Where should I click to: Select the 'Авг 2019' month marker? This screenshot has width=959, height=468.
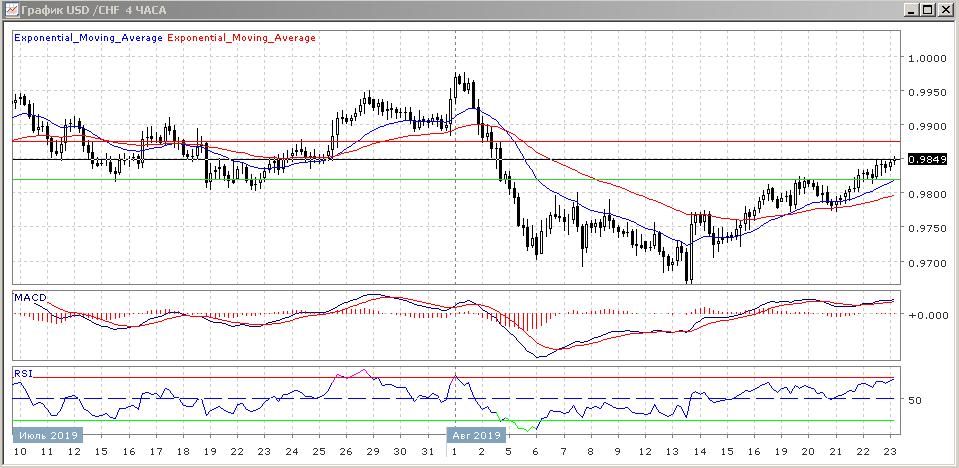pyautogui.click(x=478, y=435)
